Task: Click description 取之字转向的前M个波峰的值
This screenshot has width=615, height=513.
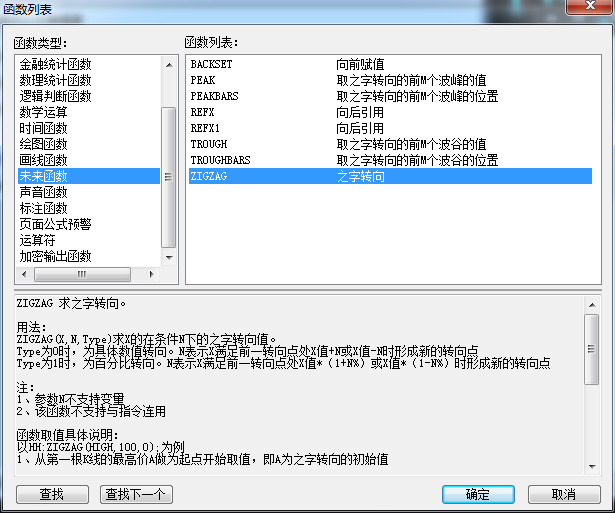Action: [x=411, y=80]
